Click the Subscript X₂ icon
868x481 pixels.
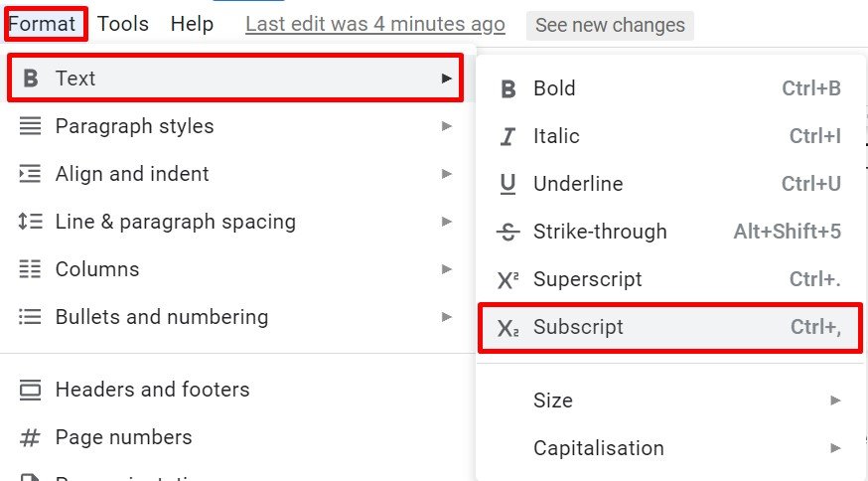(x=507, y=328)
